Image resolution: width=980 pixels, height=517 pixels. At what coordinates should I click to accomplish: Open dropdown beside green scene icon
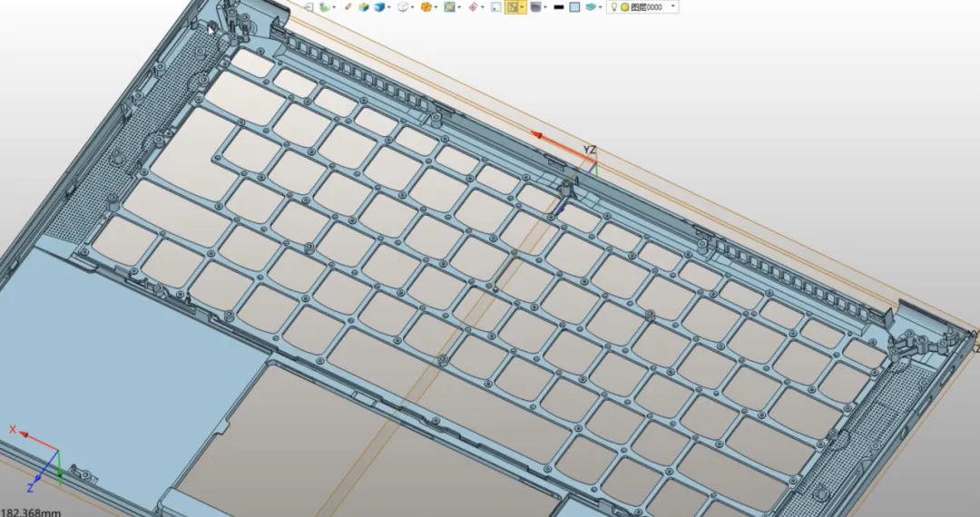(334, 7)
